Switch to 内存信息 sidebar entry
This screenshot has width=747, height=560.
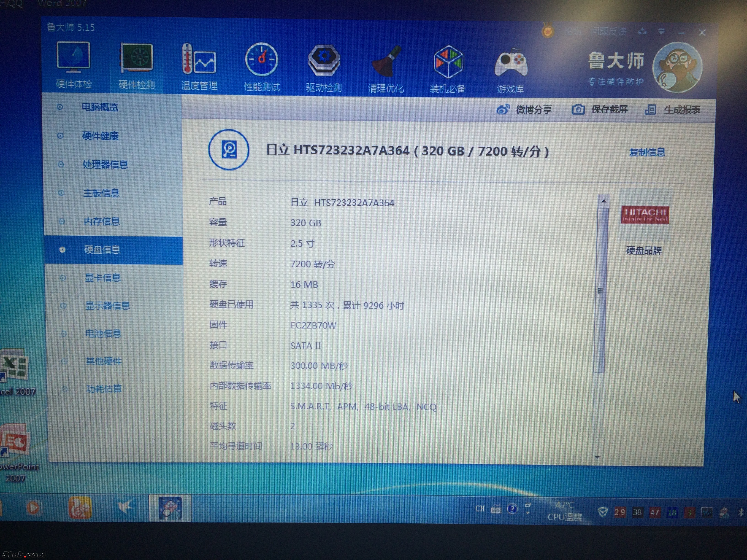[102, 221]
